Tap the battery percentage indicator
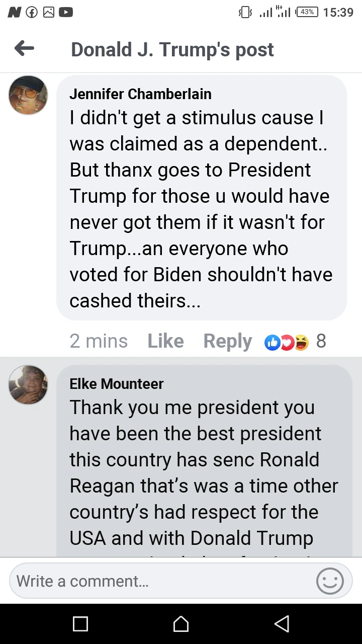 tap(307, 12)
